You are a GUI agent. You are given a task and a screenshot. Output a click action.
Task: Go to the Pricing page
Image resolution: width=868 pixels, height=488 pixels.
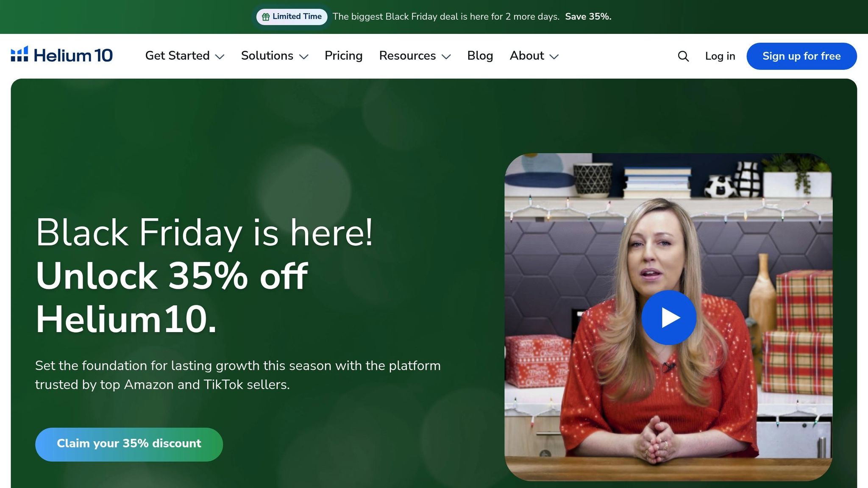click(x=343, y=56)
